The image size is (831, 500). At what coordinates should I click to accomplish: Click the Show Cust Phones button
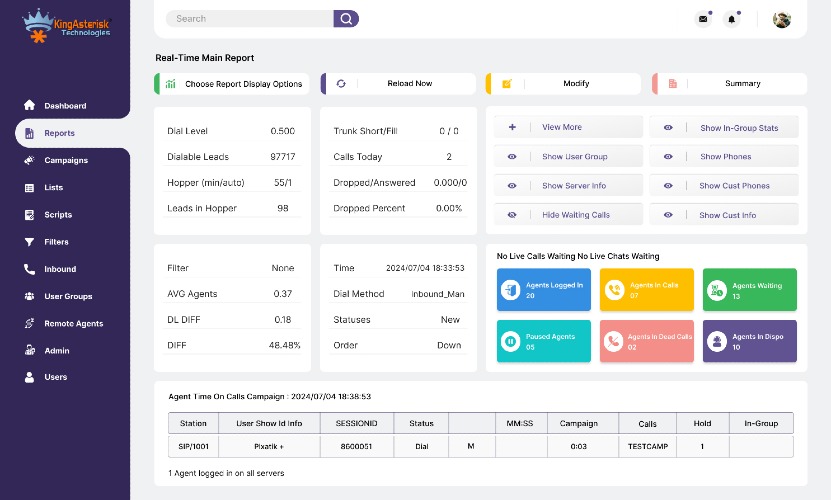click(x=733, y=186)
